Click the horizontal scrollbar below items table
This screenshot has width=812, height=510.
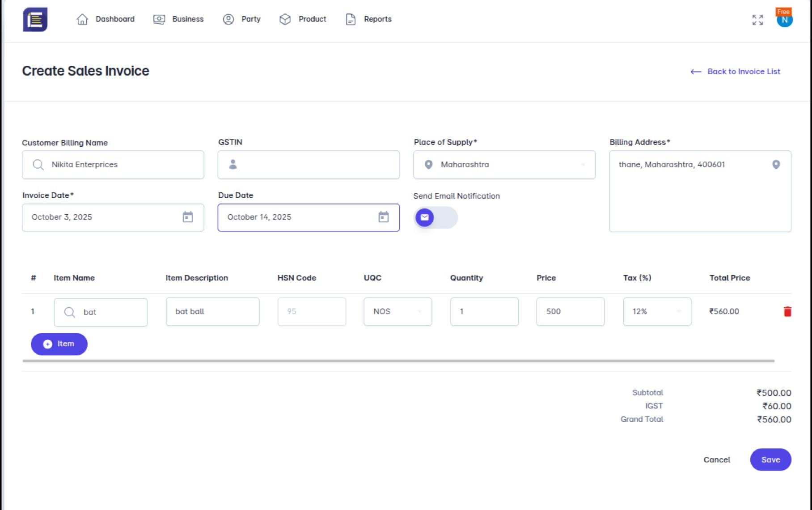pos(398,361)
